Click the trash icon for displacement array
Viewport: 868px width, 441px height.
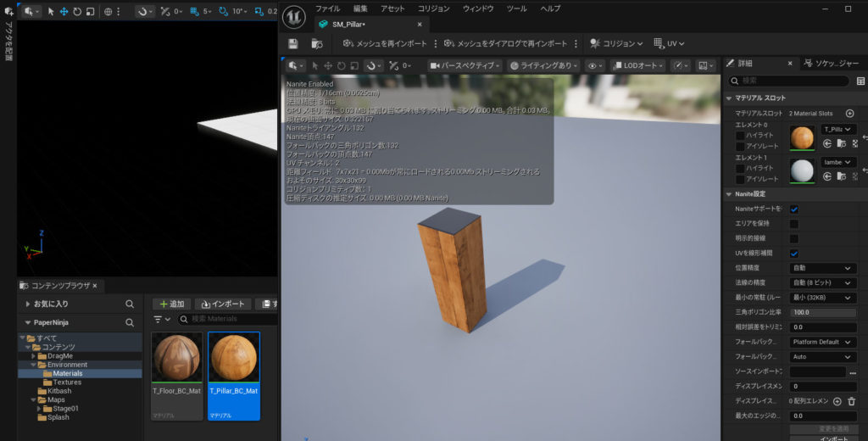(851, 401)
